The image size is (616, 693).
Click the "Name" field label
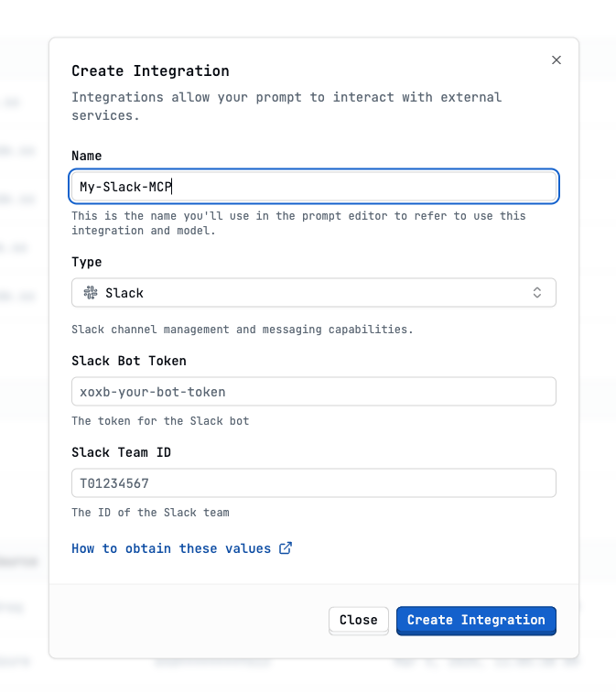click(87, 156)
